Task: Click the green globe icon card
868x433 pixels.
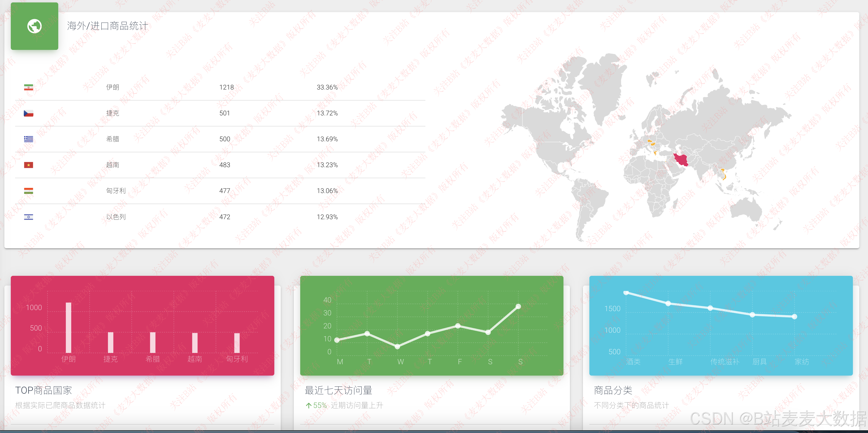Action: coord(34,26)
